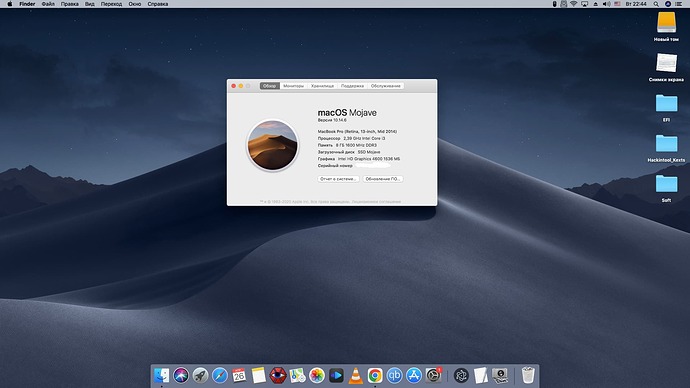Switch to the Поддержка tab

click(352, 86)
